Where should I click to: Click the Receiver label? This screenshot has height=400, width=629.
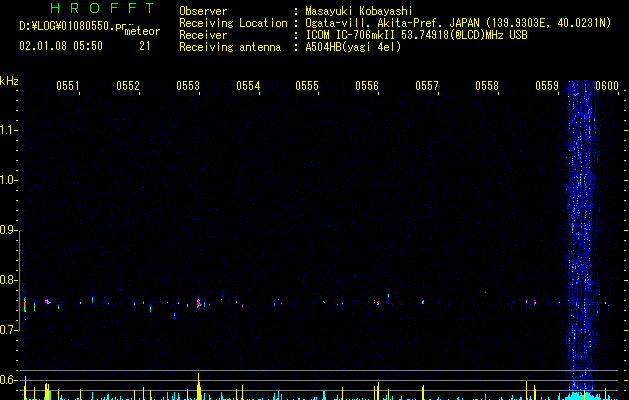coord(203,35)
